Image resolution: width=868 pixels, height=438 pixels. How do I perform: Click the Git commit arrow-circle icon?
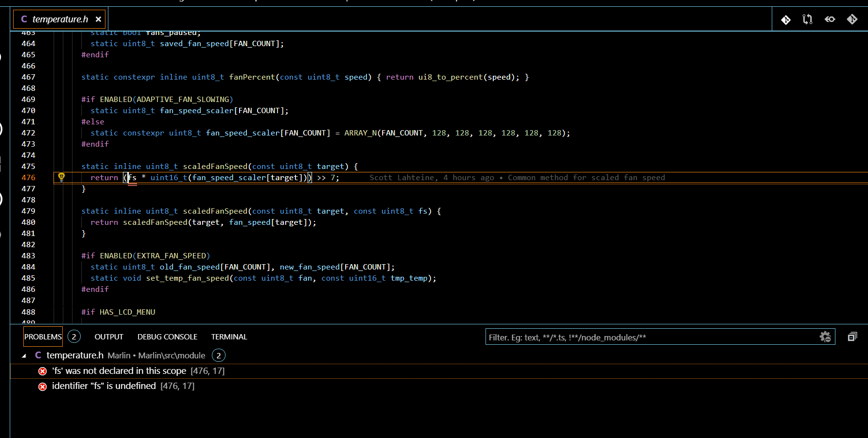(x=830, y=19)
